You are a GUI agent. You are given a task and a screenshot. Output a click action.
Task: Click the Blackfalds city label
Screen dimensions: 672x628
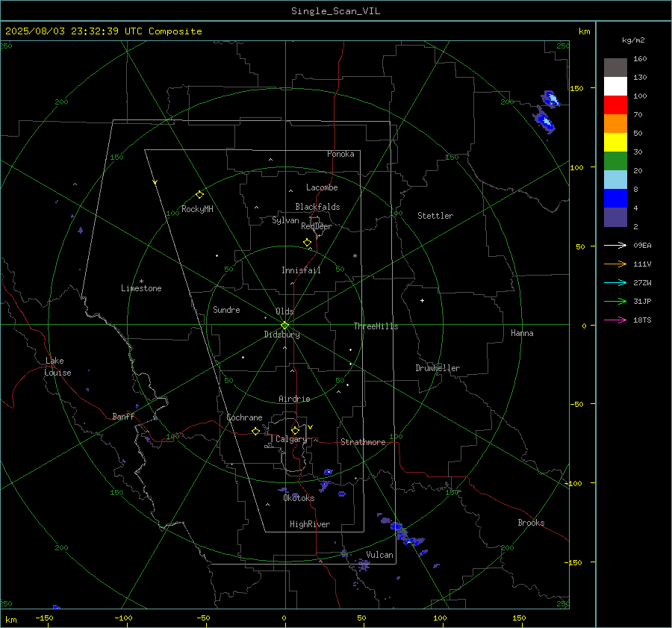tap(317, 207)
